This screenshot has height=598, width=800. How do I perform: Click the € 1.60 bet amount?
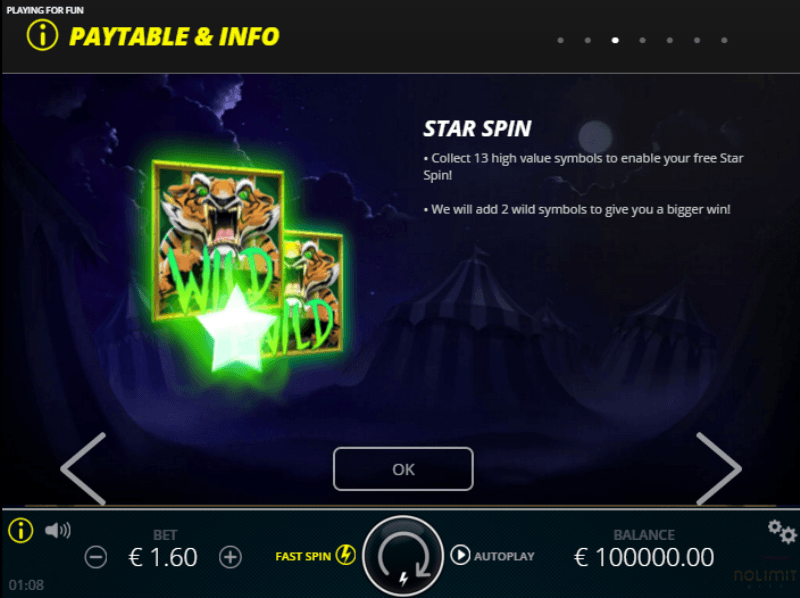coord(163,557)
